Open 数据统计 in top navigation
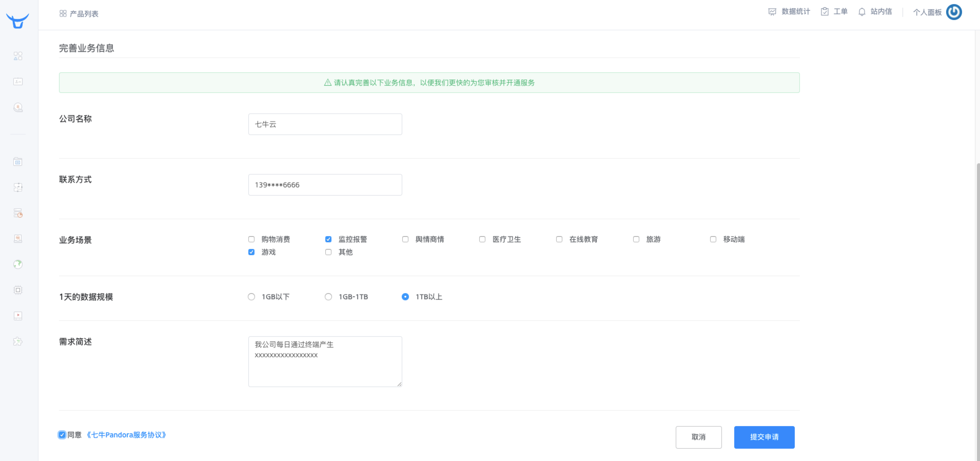The width and height of the screenshot is (980, 461). pos(796,11)
